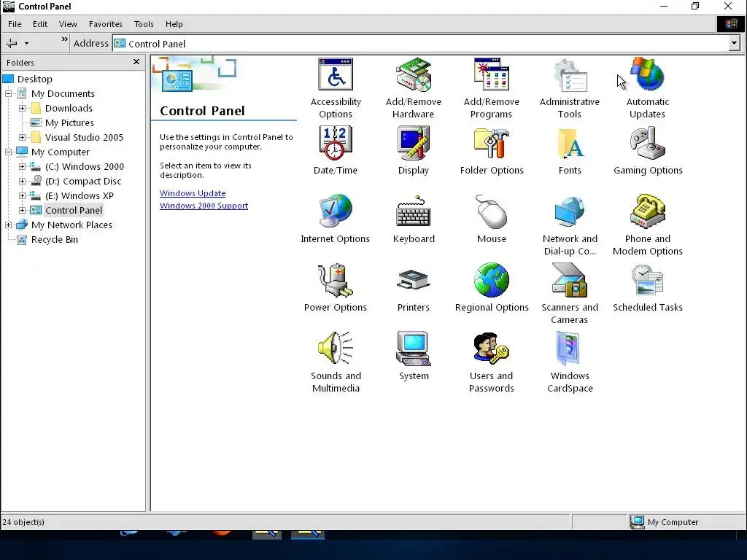Follow the Windows Update link
Viewport: 747px width, 560px height.
click(x=193, y=193)
